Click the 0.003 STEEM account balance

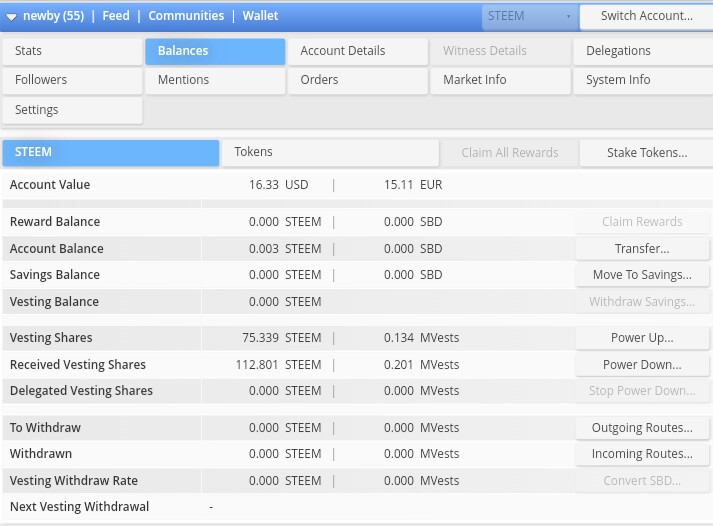click(x=285, y=249)
